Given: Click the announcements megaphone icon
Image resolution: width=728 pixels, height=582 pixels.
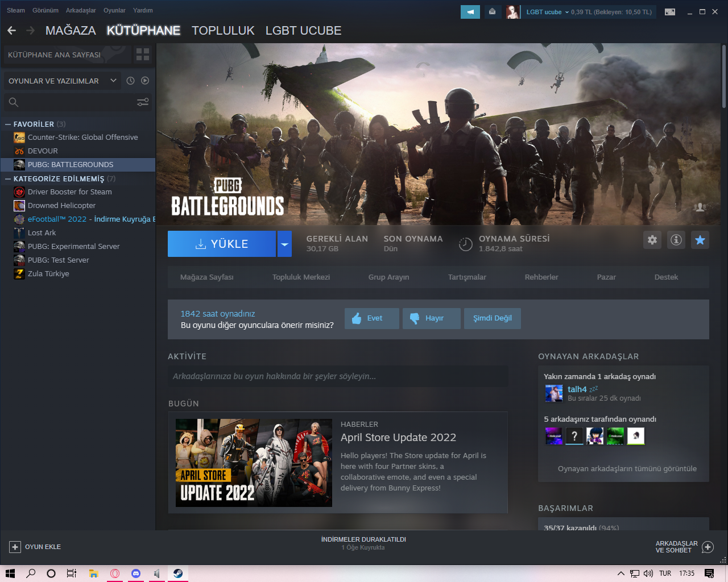Looking at the screenshot, I should (x=470, y=12).
